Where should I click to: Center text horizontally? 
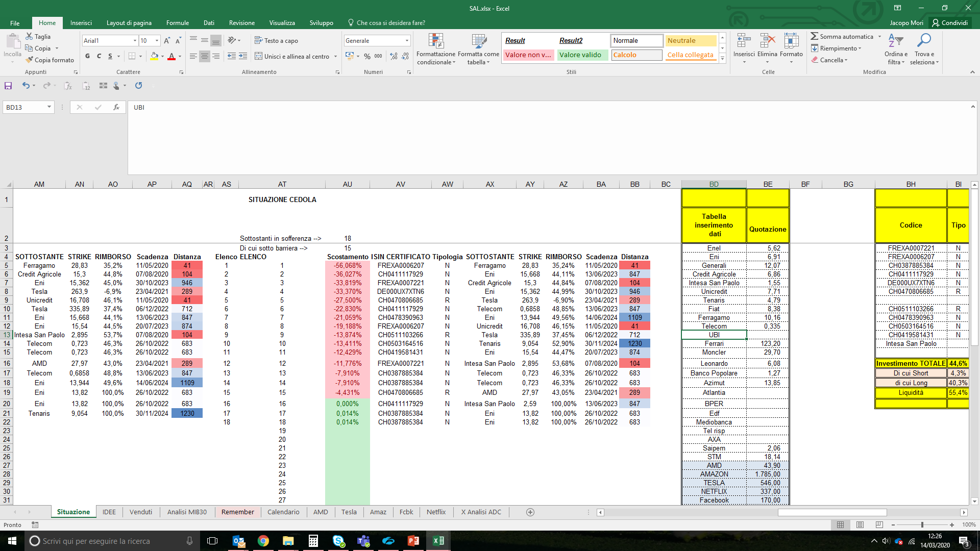[205, 56]
